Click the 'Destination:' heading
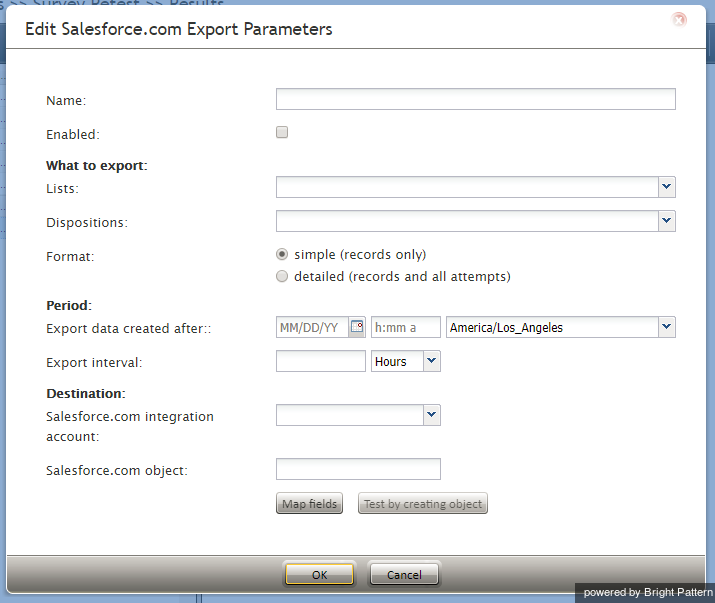715x603 pixels. pos(86,393)
